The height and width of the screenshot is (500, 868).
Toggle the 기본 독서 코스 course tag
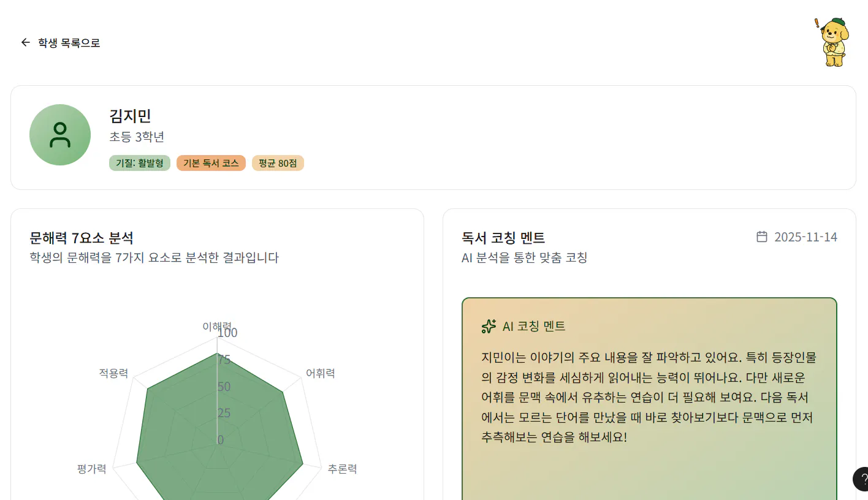[x=211, y=163]
